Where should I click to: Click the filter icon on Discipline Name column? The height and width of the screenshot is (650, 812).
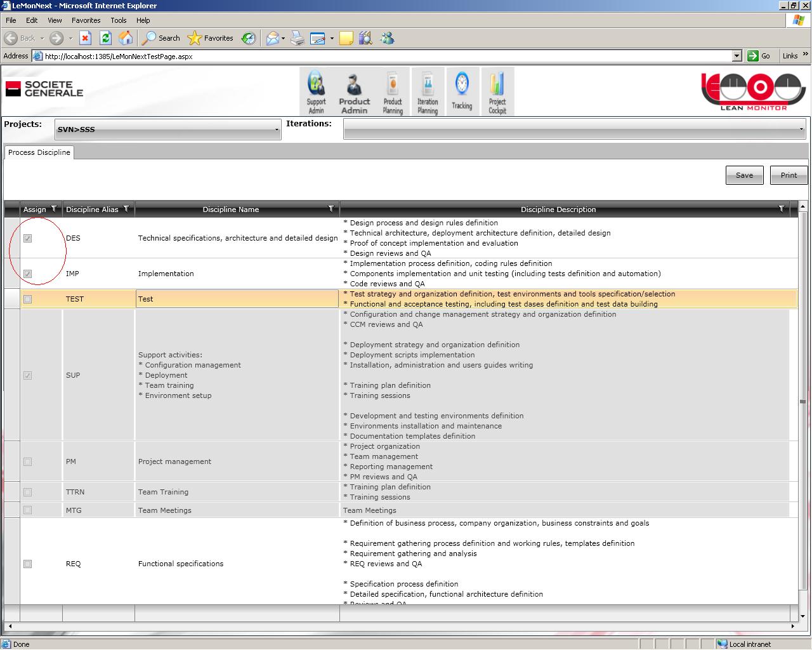click(331, 209)
